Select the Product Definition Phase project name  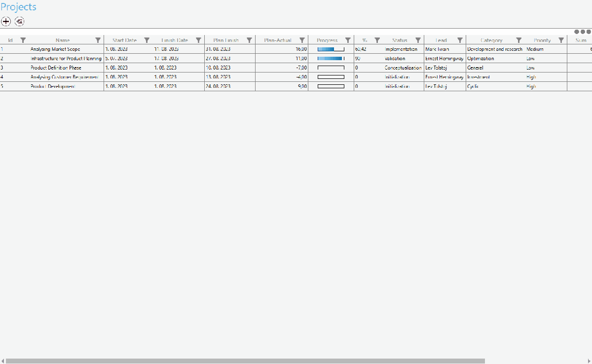click(x=56, y=68)
